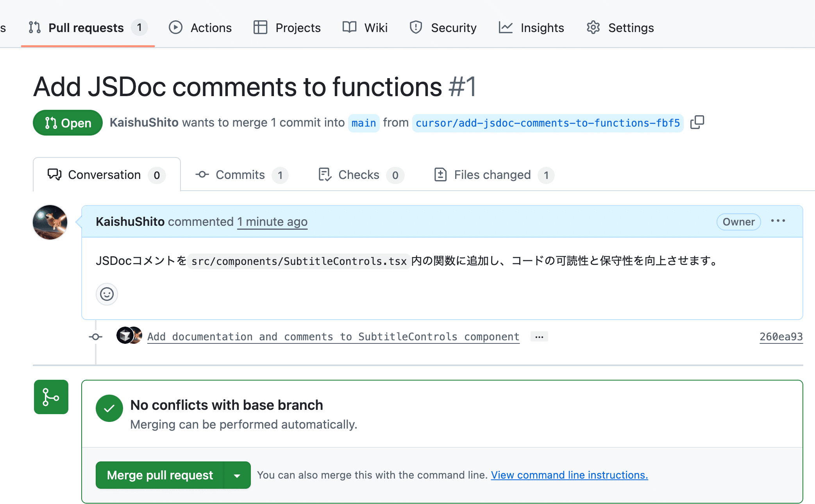The height and width of the screenshot is (504, 815).
Task: Expand the merge method dropdown arrow
Action: 237,475
